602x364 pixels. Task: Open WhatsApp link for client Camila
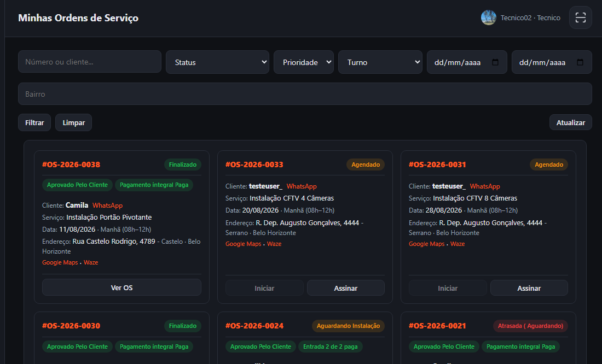[x=107, y=206]
